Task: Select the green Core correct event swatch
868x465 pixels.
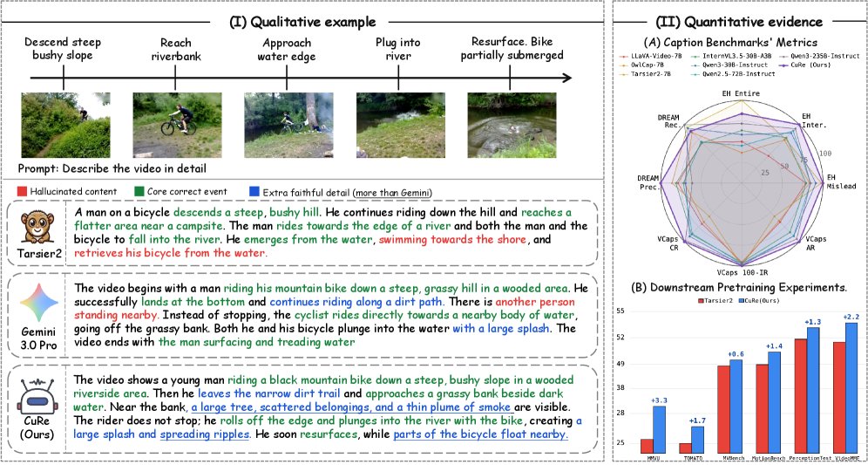Action: click(x=139, y=192)
